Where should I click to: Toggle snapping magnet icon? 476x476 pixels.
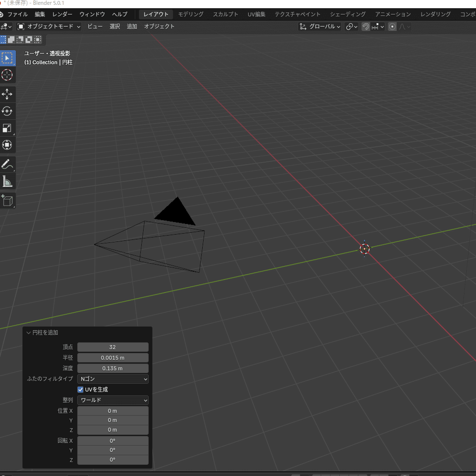click(x=366, y=27)
